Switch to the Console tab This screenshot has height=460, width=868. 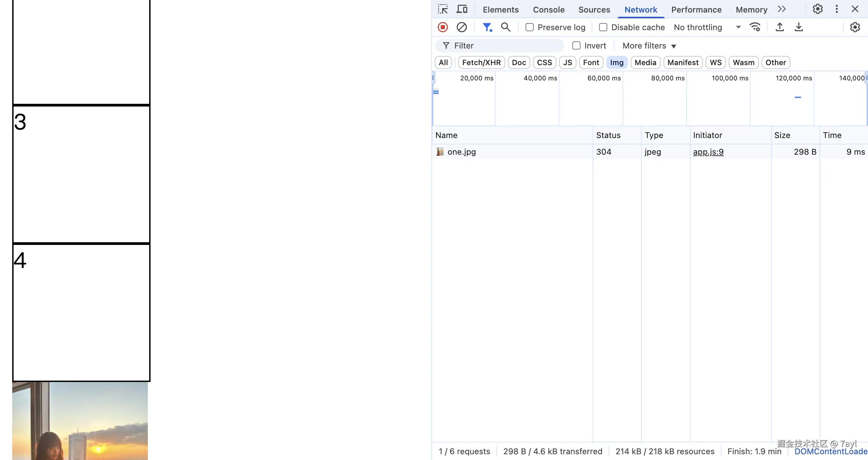(549, 9)
